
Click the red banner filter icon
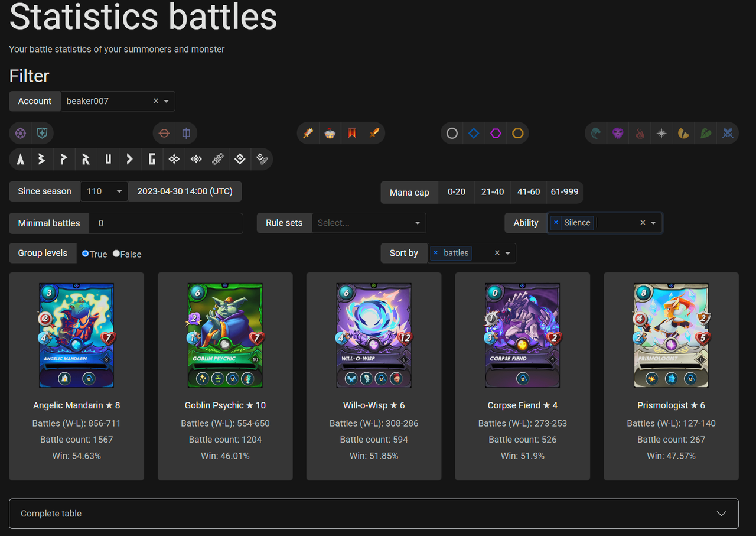click(352, 134)
